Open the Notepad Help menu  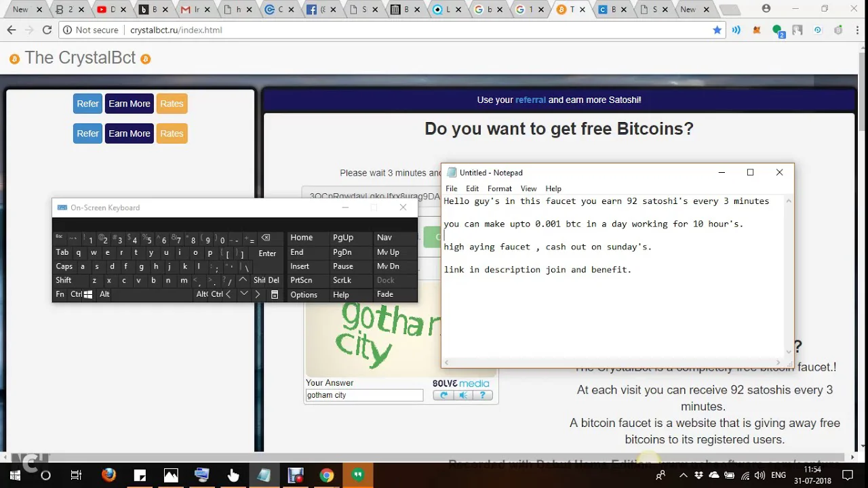click(x=553, y=188)
